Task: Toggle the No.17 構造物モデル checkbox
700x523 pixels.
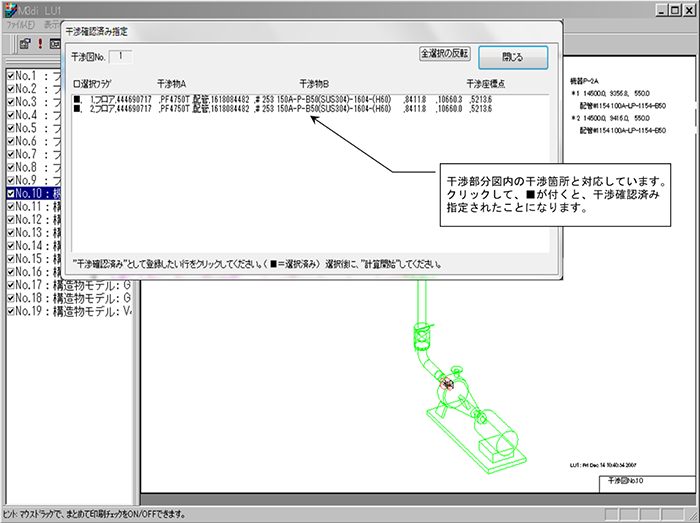Action: point(10,285)
